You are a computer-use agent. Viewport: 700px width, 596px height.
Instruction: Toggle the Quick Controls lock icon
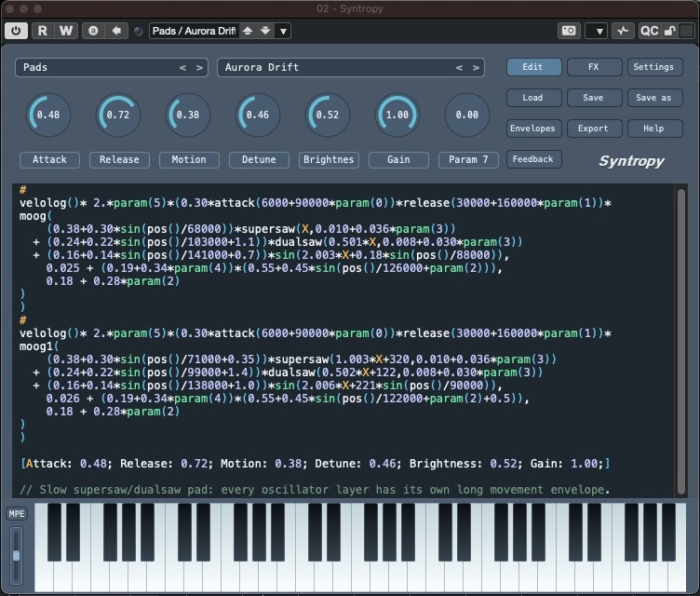tap(669, 31)
